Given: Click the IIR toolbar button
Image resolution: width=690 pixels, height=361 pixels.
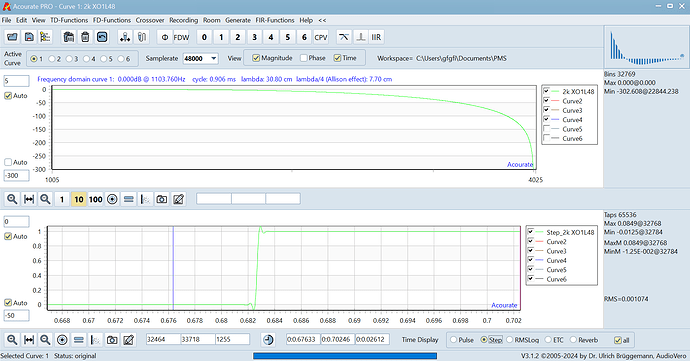Looking at the screenshot, I should [x=376, y=37].
